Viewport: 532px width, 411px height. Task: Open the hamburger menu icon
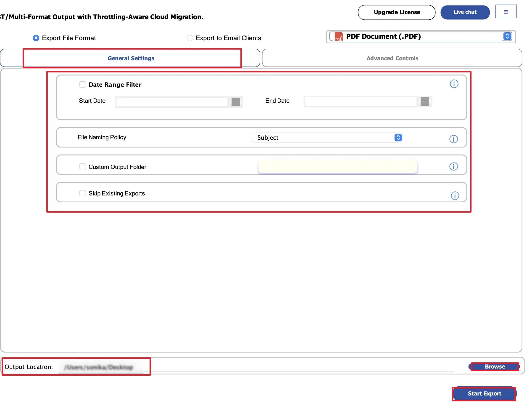tap(506, 11)
